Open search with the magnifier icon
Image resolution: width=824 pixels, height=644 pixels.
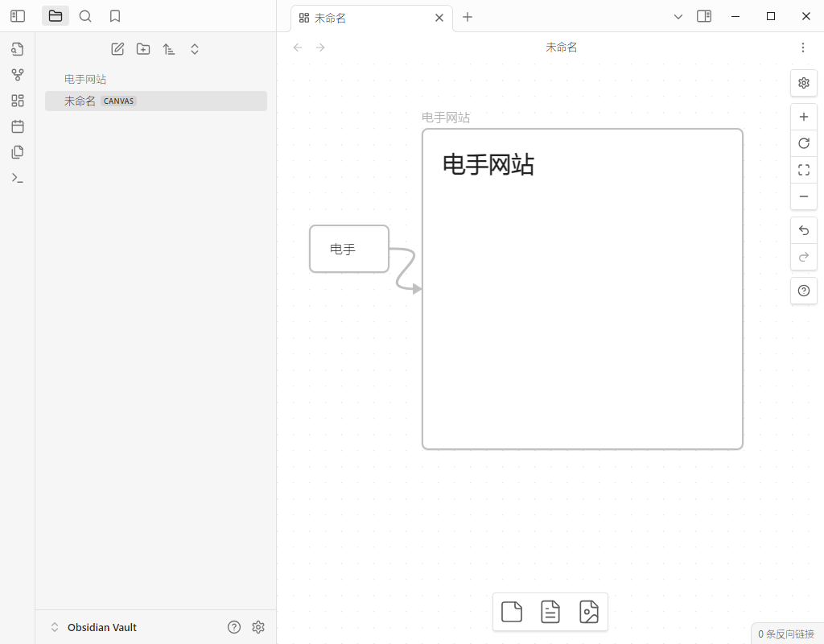(85, 15)
